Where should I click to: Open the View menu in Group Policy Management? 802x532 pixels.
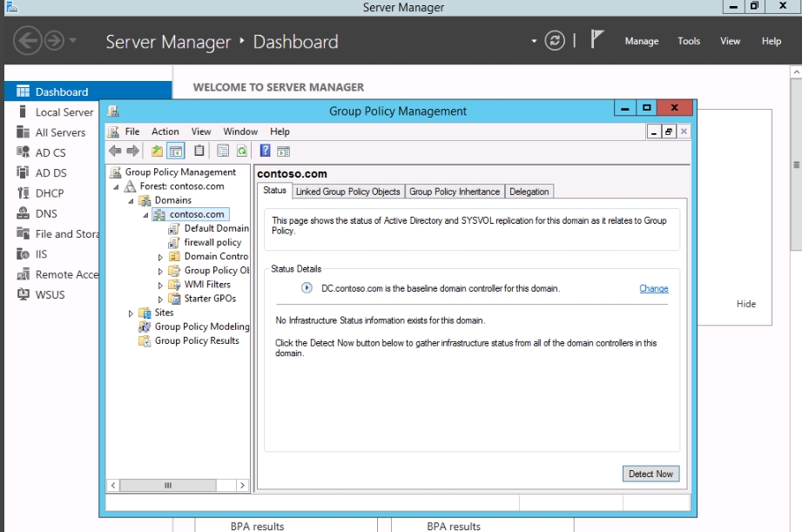tap(201, 131)
